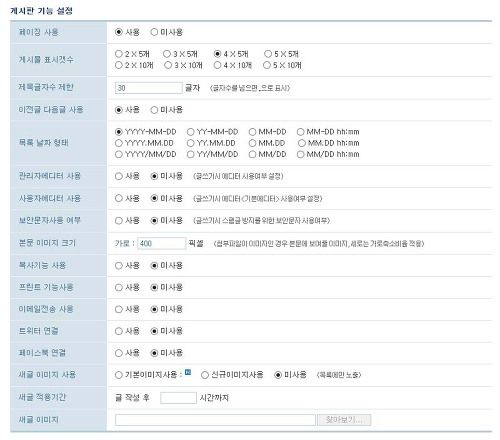Pick the YYYY-MM-DD date format
Viewport: 500px width, 440px height.
tap(119, 132)
